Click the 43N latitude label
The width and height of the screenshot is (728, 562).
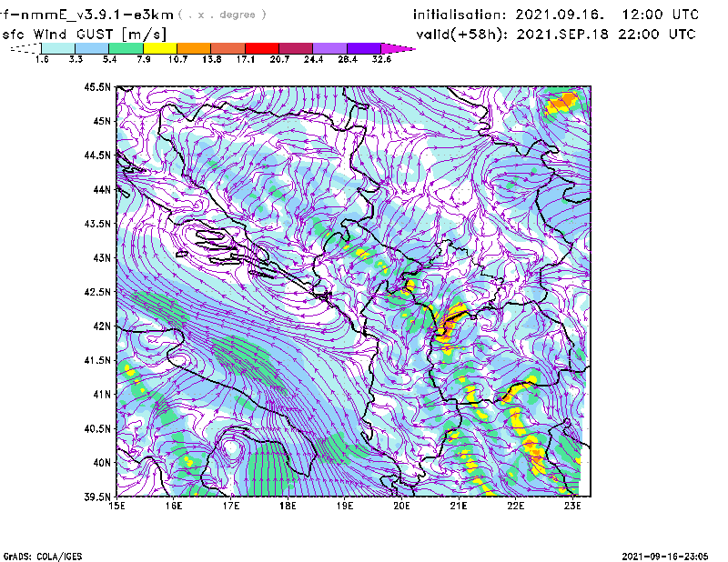point(102,257)
